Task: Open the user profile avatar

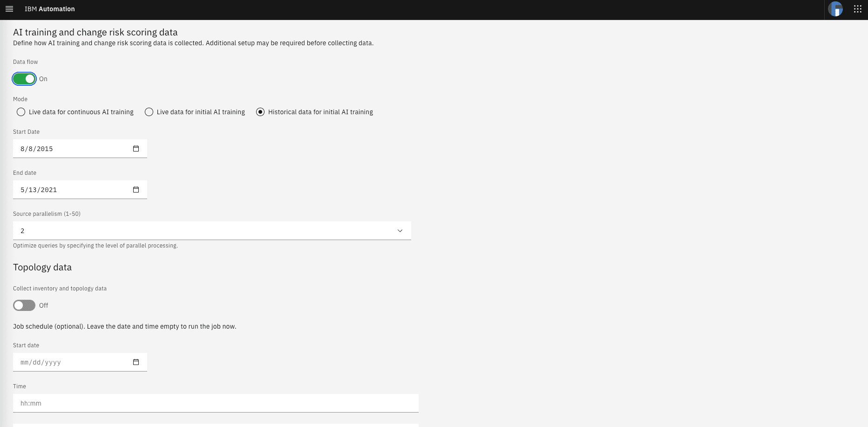Action: tap(835, 9)
